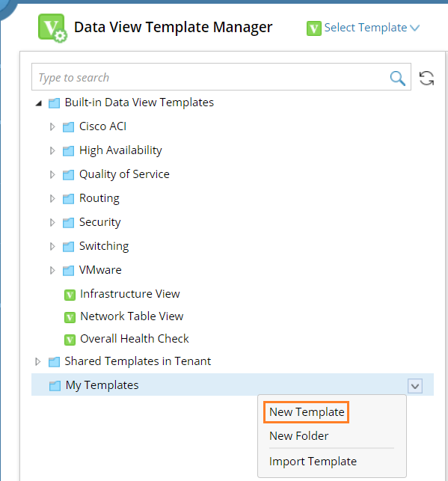This screenshot has width=448, height=481.
Task: Click the Overall Health Check template icon
Action: click(70, 340)
